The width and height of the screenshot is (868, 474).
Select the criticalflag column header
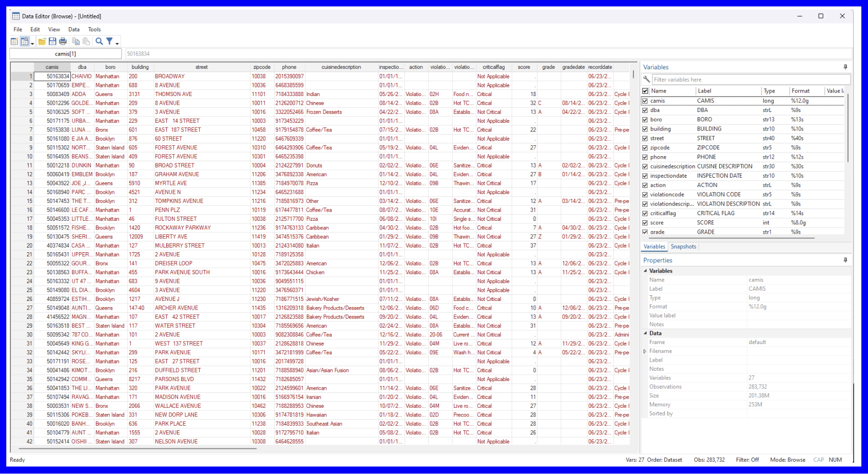[x=493, y=67]
